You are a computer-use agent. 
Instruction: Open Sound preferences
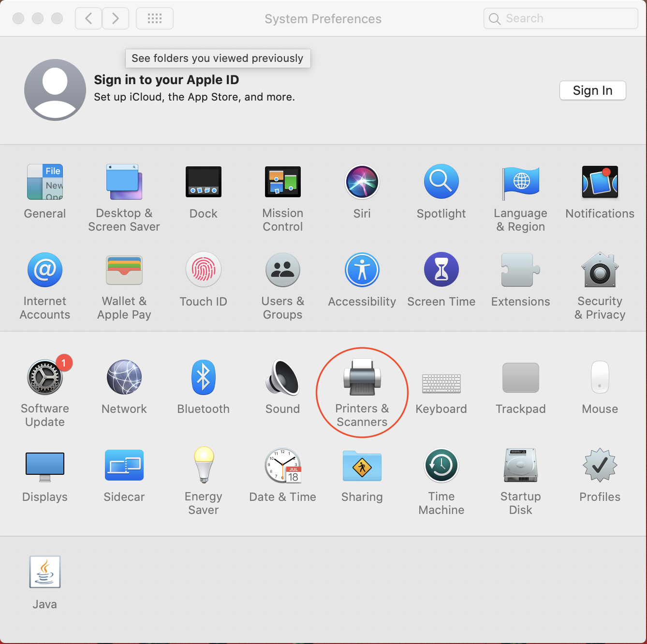(283, 377)
